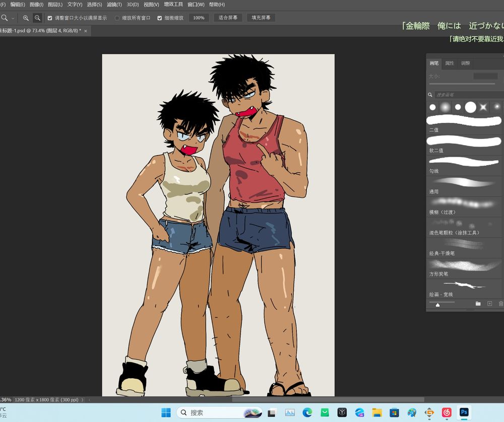
Task: Select the star-shaped brush preset thumbnail
Action: coord(483,107)
